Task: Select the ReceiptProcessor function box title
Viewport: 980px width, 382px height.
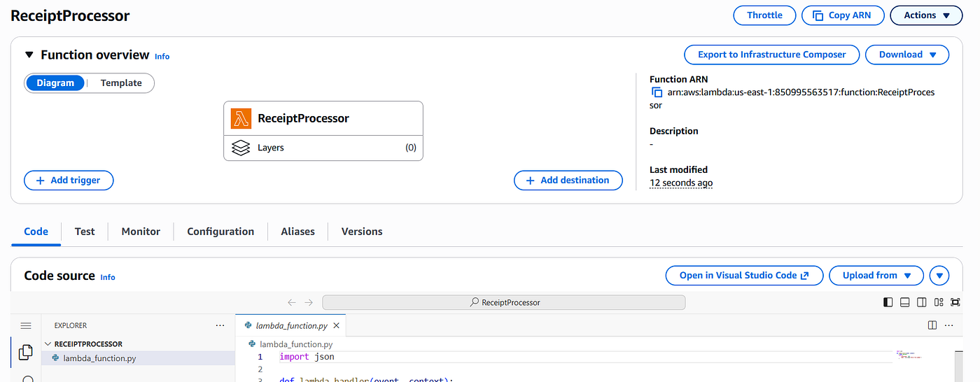Action: click(x=304, y=118)
